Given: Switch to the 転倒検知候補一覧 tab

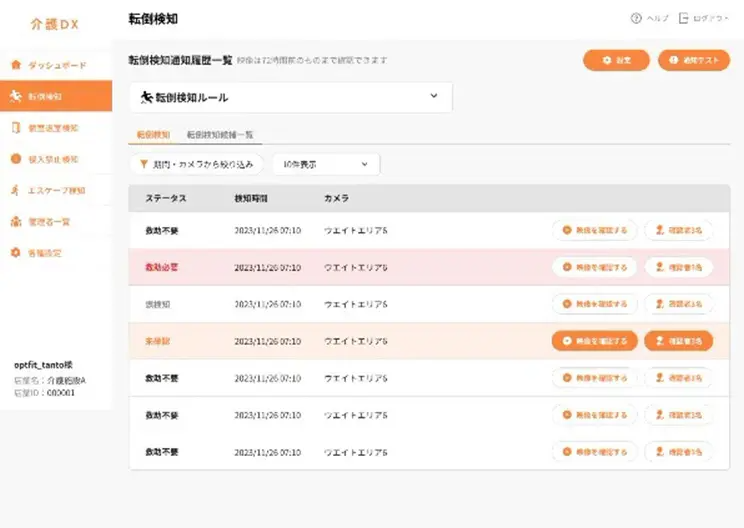Looking at the screenshot, I should pyautogui.click(x=220, y=135).
